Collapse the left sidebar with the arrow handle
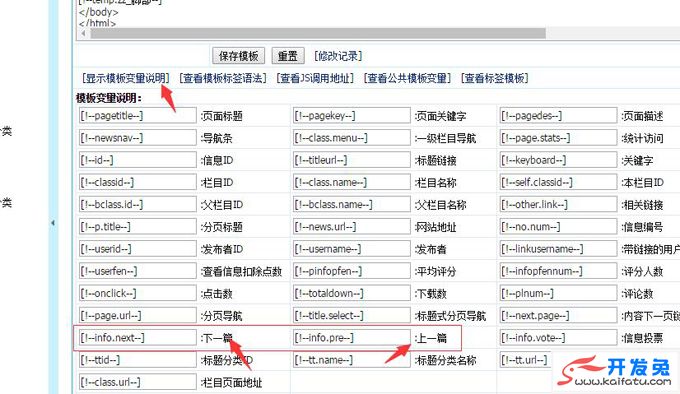 tap(53, 223)
